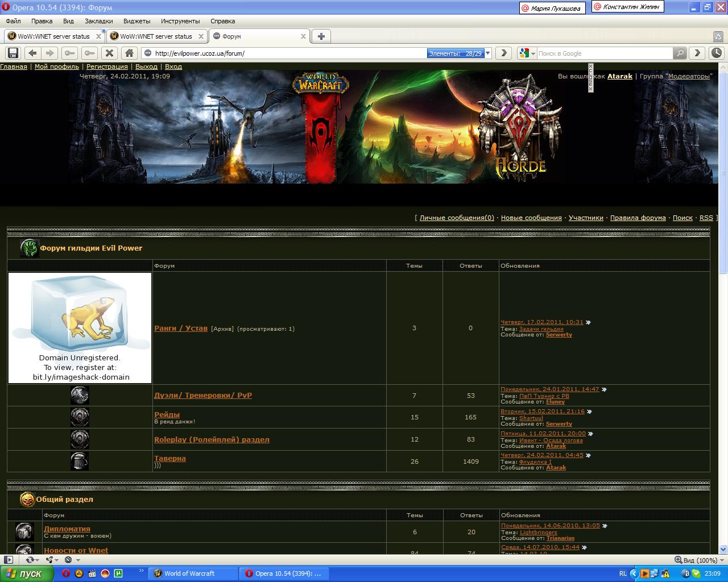The width and height of the screenshot is (728, 582).
Task: Open the Закладки menu
Action: (x=99, y=21)
